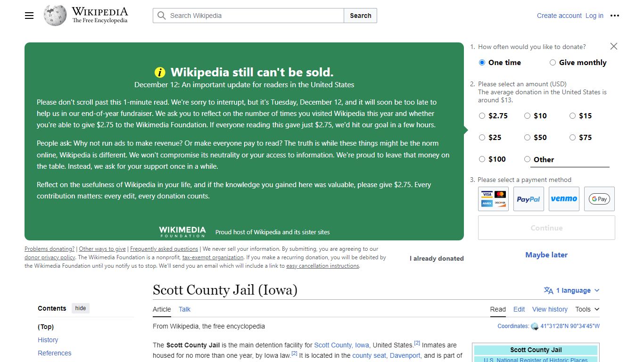Click the coordinates globe map icon
The width and height of the screenshot is (644, 362).
pos(535,326)
